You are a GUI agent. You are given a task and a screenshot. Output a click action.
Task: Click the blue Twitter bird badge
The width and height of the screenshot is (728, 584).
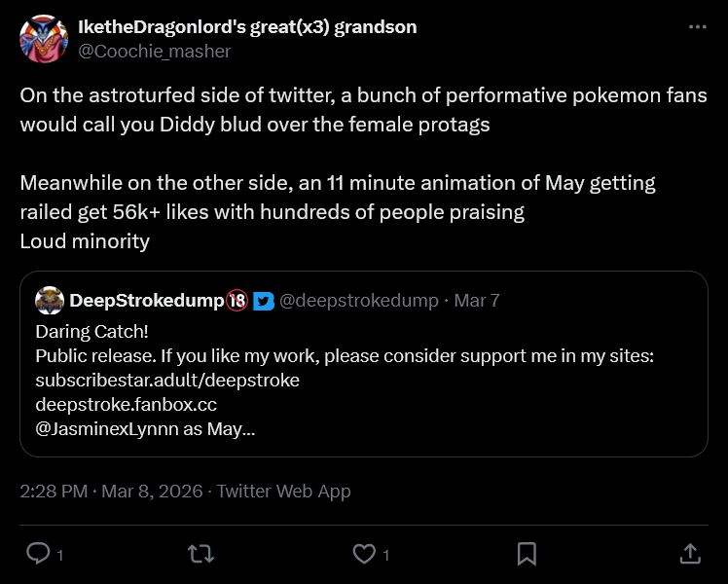[263, 301]
